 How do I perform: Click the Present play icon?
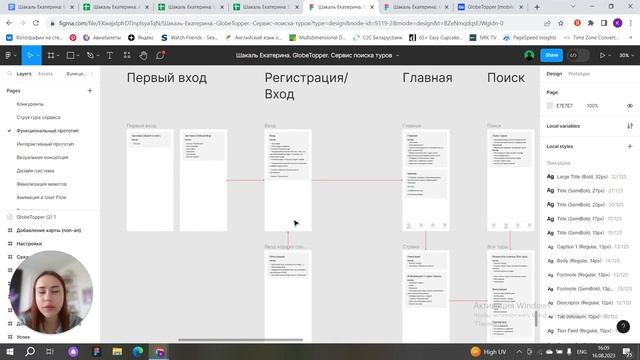[602, 55]
